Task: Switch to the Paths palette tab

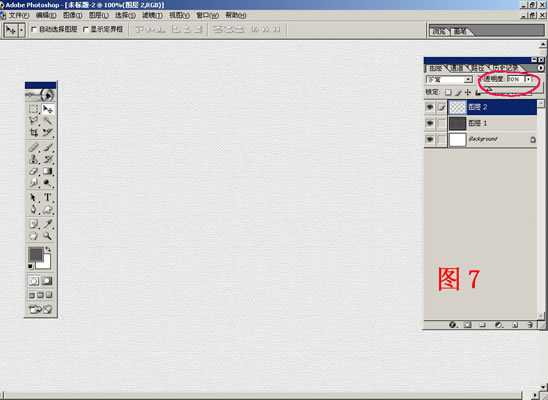Action: 477,68
